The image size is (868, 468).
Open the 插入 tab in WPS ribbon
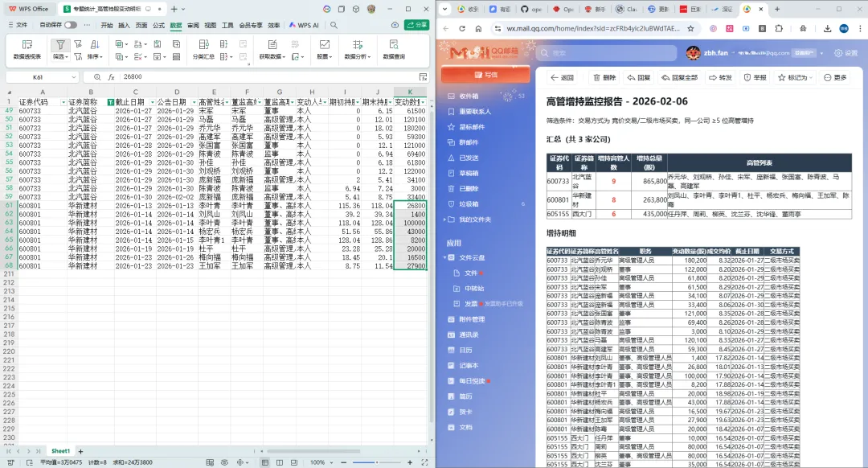(x=124, y=25)
